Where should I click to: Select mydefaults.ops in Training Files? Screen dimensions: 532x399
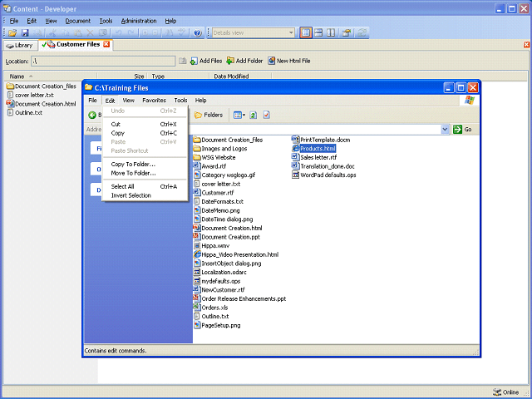[217, 281]
